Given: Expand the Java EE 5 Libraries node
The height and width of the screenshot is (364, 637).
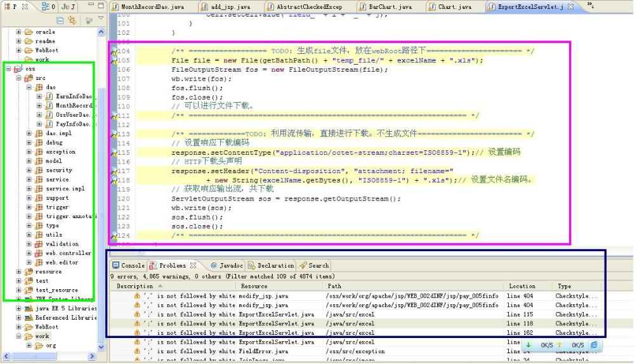Looking at the screenshot, I should pos(18,308).
